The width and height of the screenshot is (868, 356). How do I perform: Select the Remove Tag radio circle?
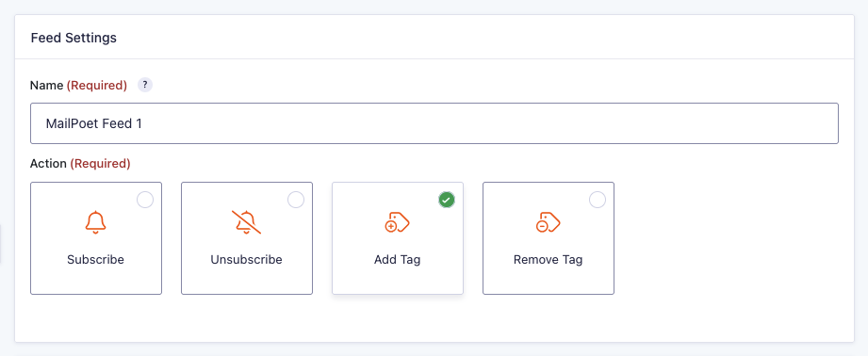(x=598, y=200)
